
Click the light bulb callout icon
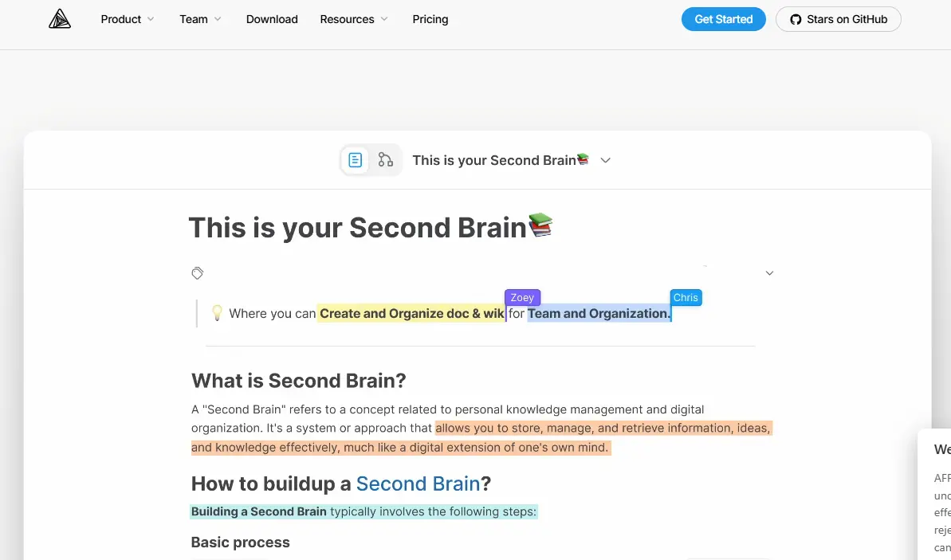[217, 313]
